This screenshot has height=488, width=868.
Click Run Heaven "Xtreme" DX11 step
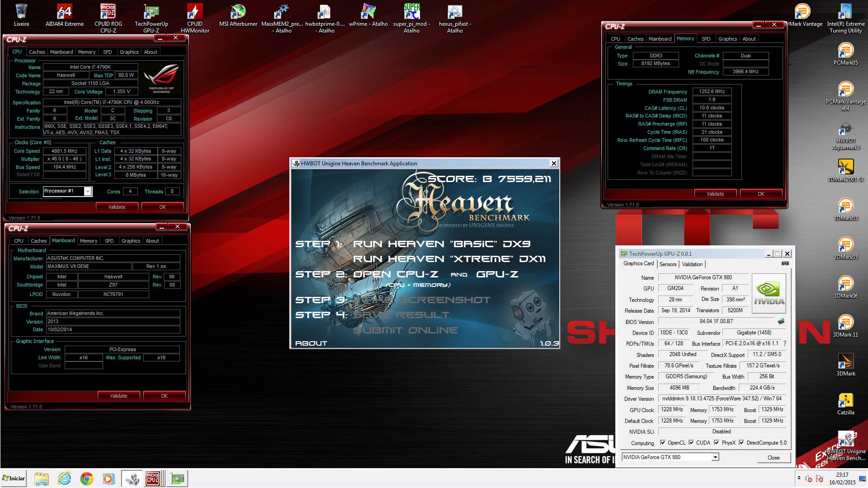(449, 259)
